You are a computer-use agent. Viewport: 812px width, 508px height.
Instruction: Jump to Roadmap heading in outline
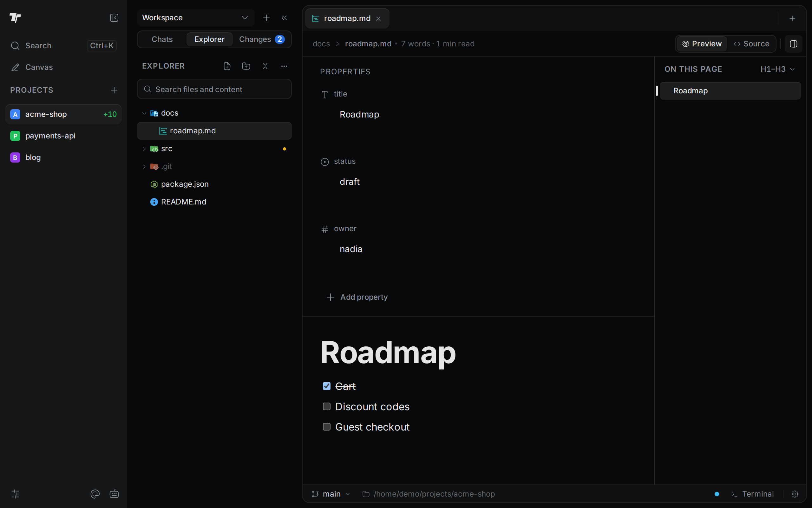pyautogui.click(x=730, y=91)
